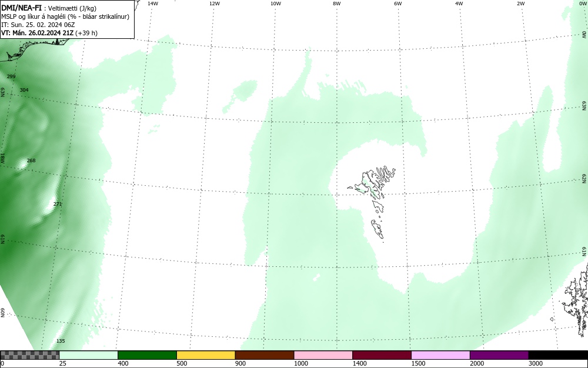The image size is (588, 368).
Task: Click the 6W longitude label
Action: 398,4
